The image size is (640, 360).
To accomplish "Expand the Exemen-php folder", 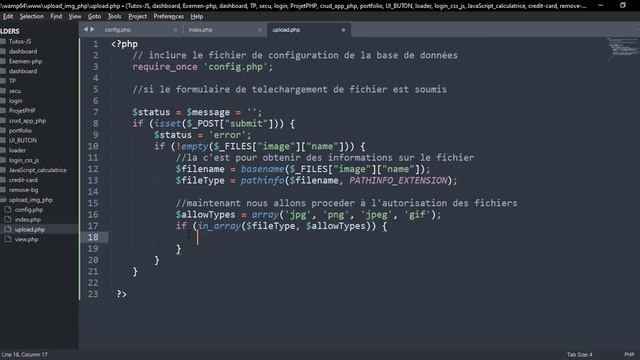I will point(25,61).
